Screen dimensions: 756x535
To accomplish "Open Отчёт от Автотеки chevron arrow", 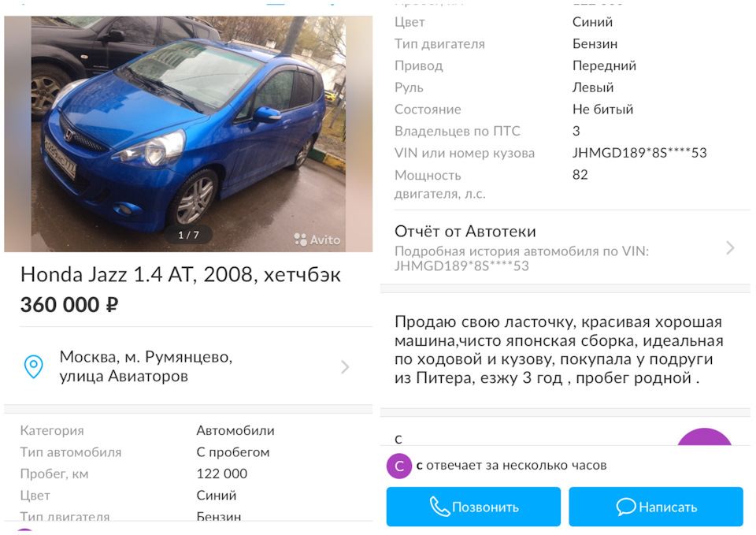I will (730, 248).
